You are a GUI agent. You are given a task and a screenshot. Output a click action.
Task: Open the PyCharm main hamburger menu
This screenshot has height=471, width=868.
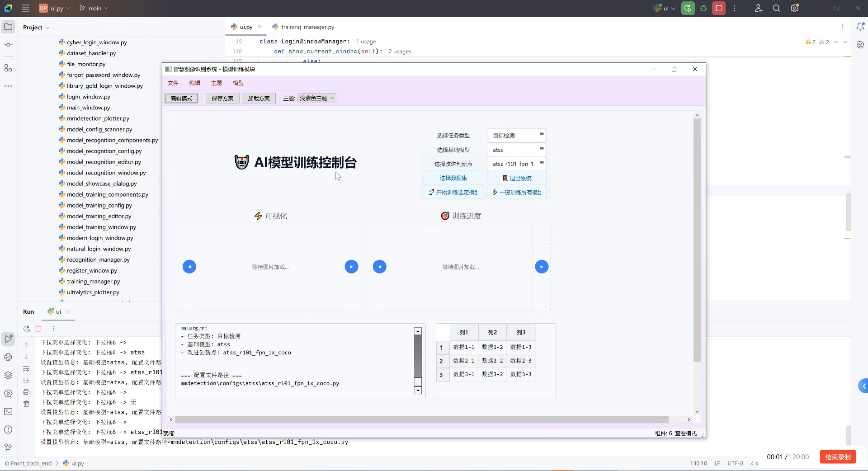tap(26, 8)
